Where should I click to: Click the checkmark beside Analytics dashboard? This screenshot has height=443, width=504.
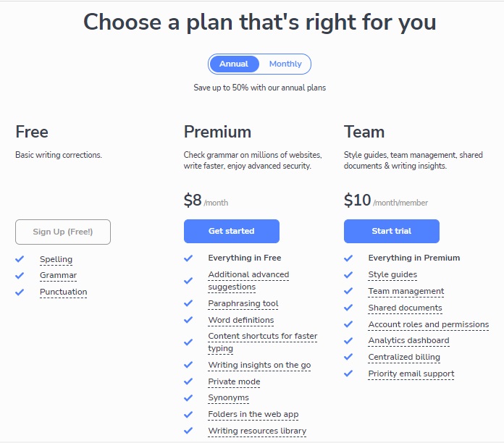(348, 340)
